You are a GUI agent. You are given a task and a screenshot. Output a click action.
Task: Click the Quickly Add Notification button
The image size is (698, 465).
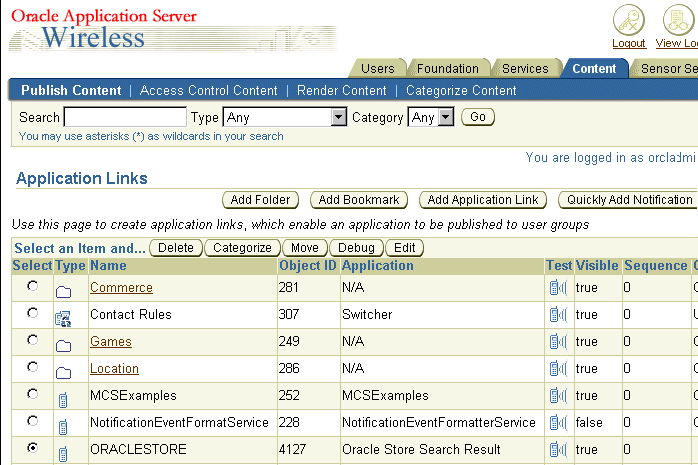[629, 200]
